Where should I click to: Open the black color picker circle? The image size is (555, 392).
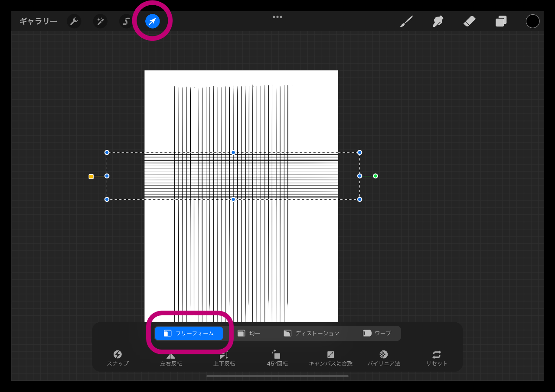tap(533, 21)
